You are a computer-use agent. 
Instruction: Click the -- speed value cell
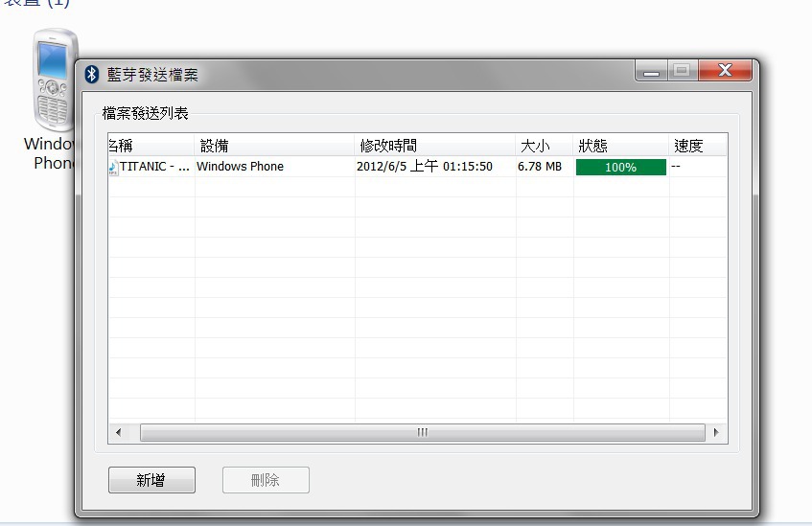click(x=675, y=166)
